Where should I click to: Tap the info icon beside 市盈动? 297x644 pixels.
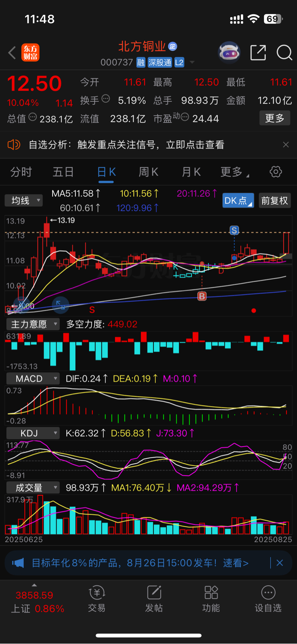tap(185, 117)
